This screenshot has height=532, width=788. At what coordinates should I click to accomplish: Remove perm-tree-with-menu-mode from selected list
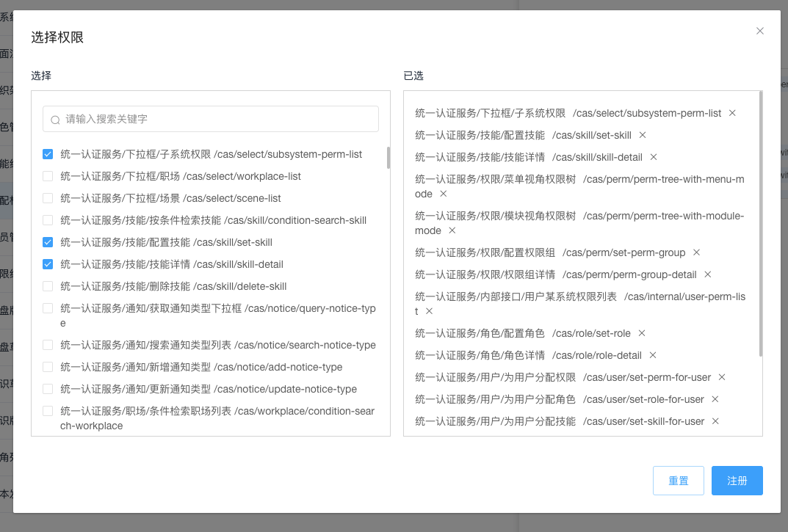coord(444,194)
